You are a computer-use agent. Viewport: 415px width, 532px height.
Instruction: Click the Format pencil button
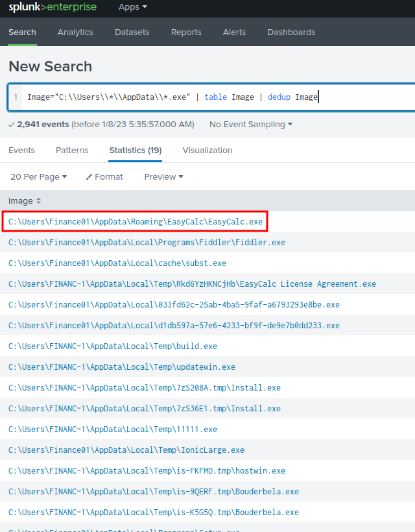tap(104, 176)
